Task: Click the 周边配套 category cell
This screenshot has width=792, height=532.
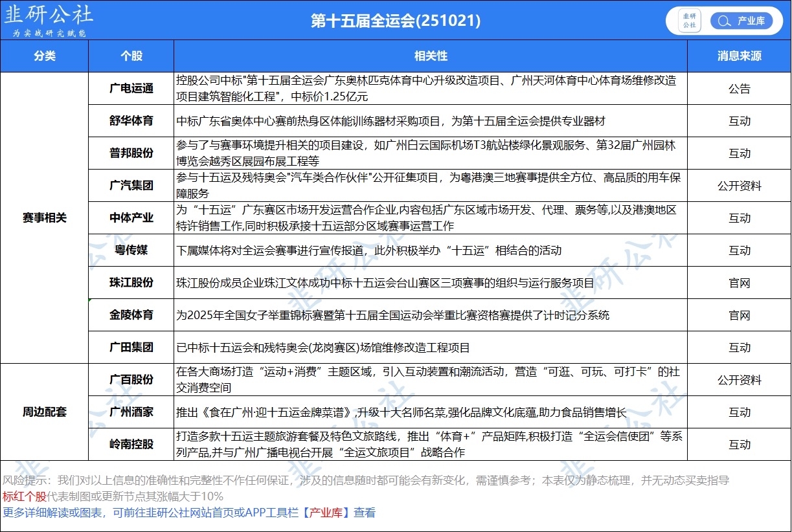Action: click(x=45, y=412)
